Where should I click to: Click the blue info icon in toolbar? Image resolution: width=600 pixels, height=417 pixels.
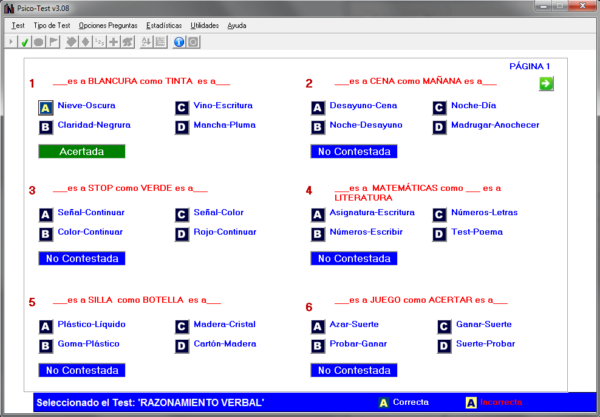pos(178,42)
